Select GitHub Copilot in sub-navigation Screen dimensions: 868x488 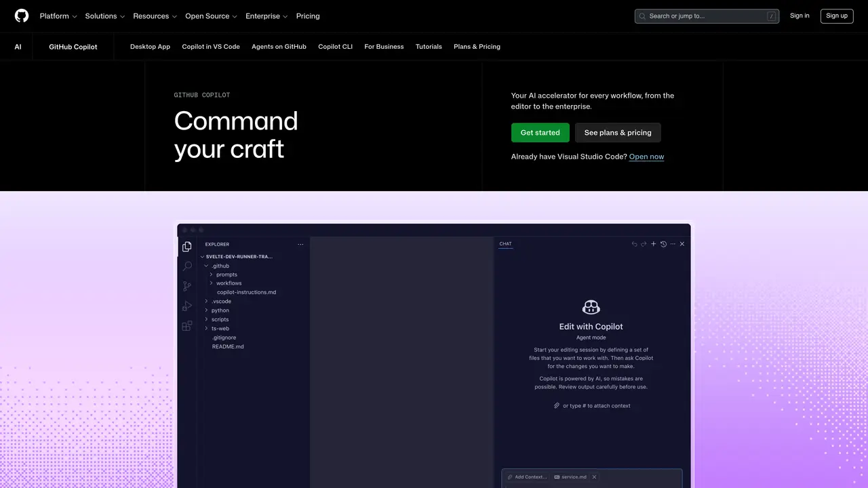pyautogui.click(x=73, y=47)
